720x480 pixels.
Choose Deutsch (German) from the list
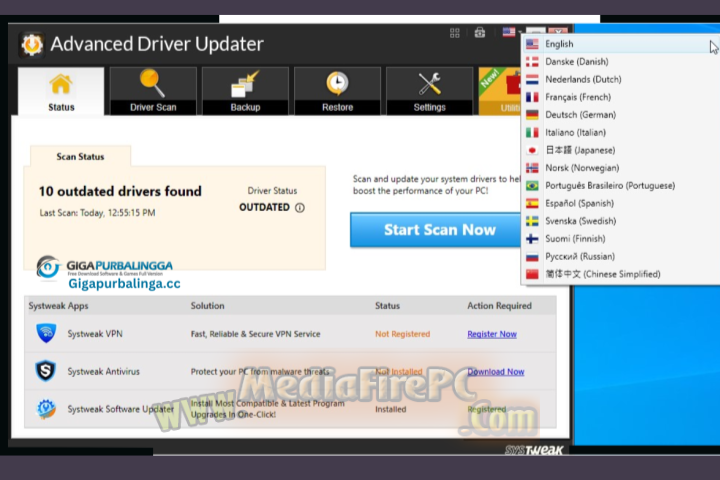pyautogui.click(x=620, y=115)
